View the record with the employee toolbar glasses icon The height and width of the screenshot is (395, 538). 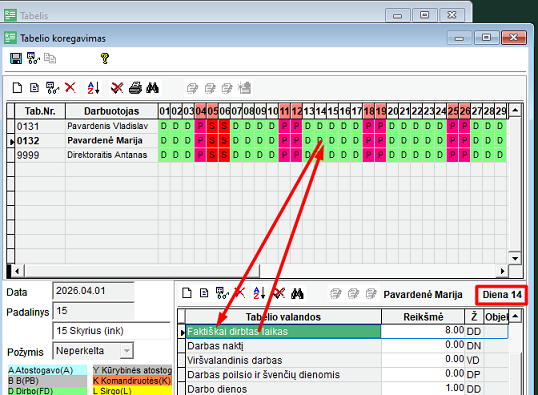[52, 88]
